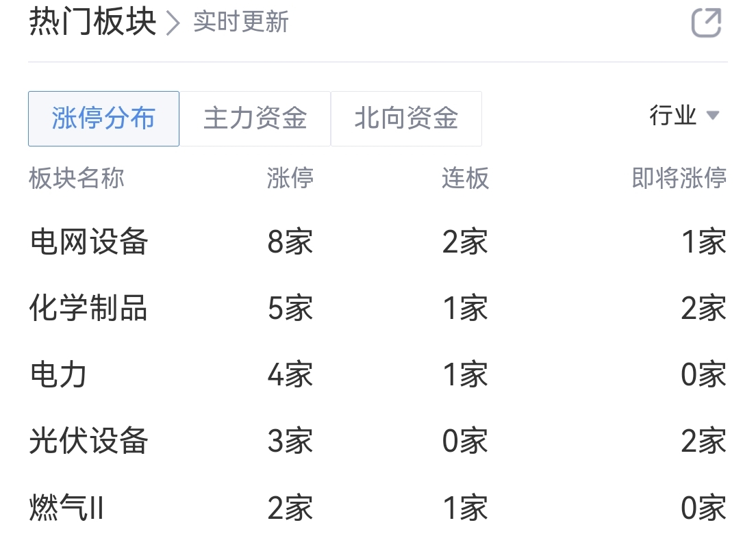The image size is (756, 538).
Task: Open the 电网设备 sector row
Action: [378, 242]
